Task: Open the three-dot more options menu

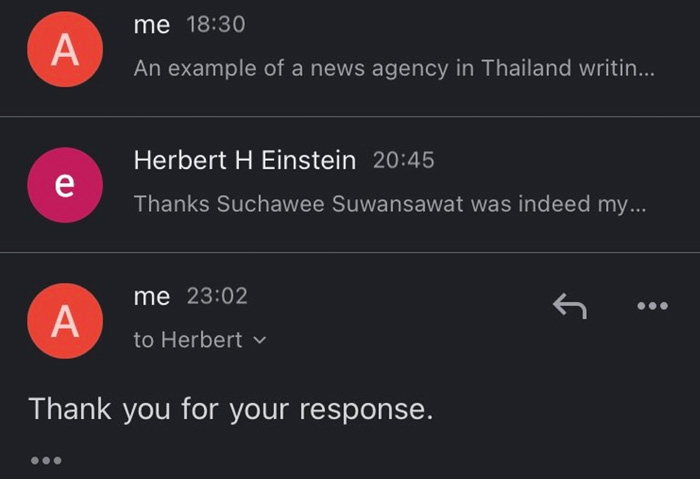Action: [652, 307]
